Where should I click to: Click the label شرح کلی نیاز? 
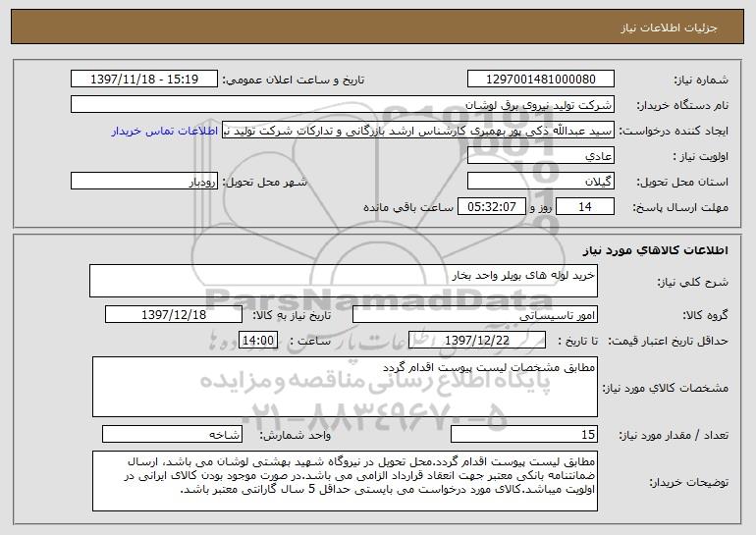click(693, 283)
